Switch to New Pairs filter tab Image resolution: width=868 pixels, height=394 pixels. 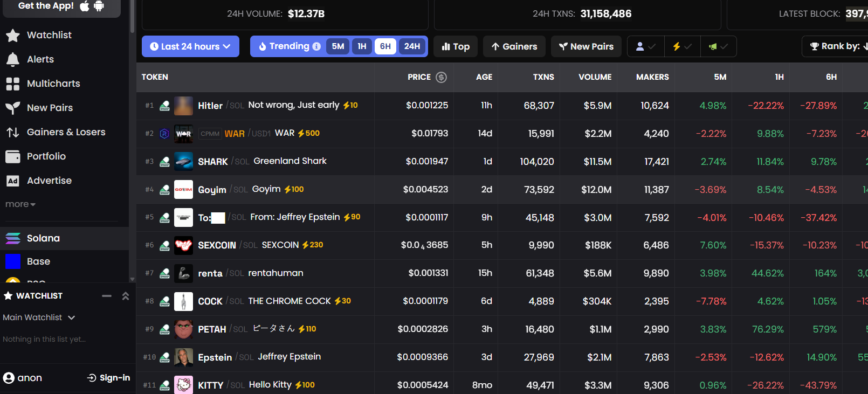tap(586, 46)
